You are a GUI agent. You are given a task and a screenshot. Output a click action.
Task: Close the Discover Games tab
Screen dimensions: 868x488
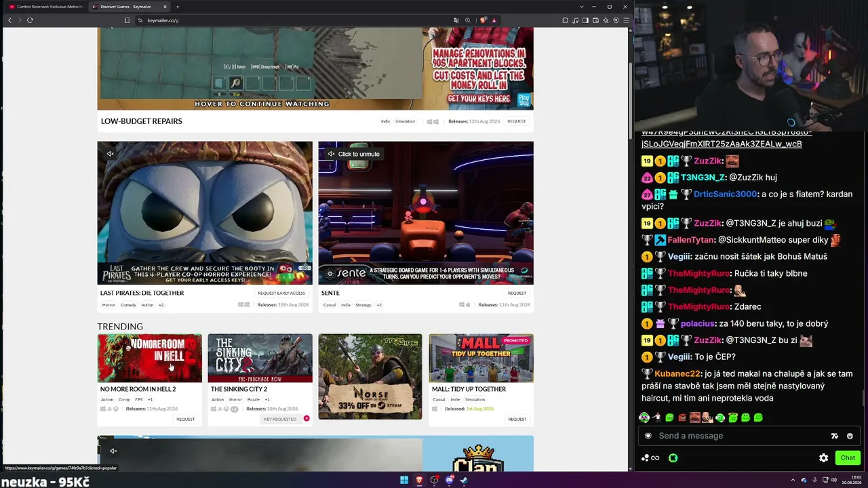(165, 7)
